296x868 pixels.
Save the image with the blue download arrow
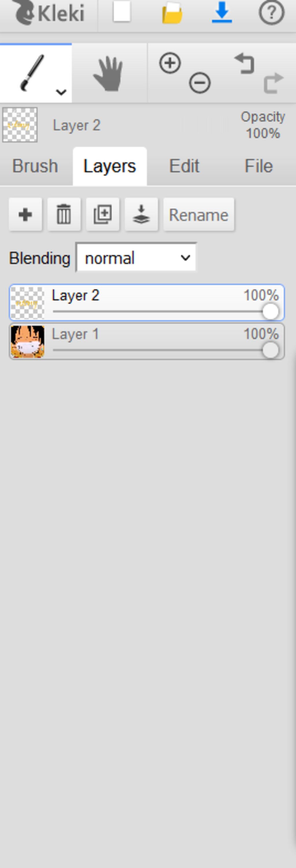tap(221, 12)
